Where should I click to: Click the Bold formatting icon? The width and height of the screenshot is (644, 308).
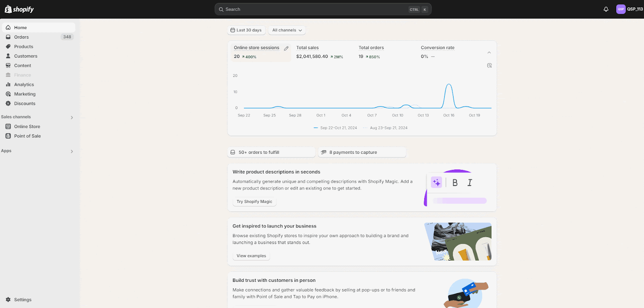point(455,183)
